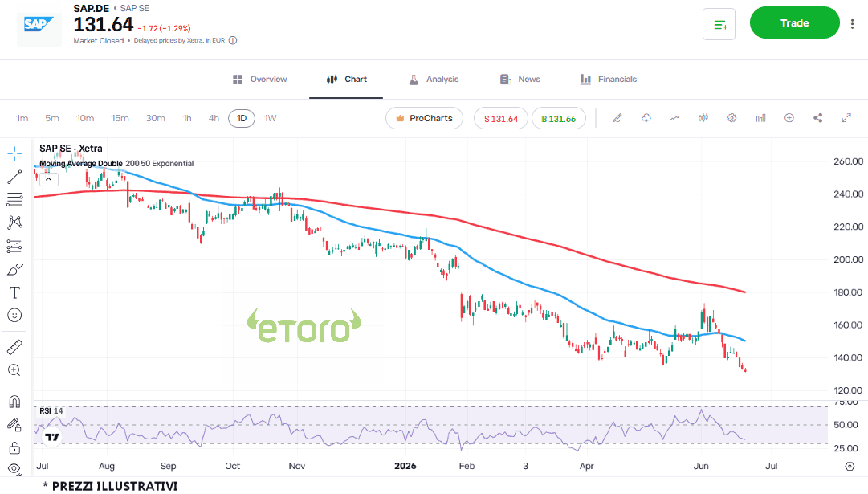
Task: Select the 1W timeframe
Action: point(270,119)
